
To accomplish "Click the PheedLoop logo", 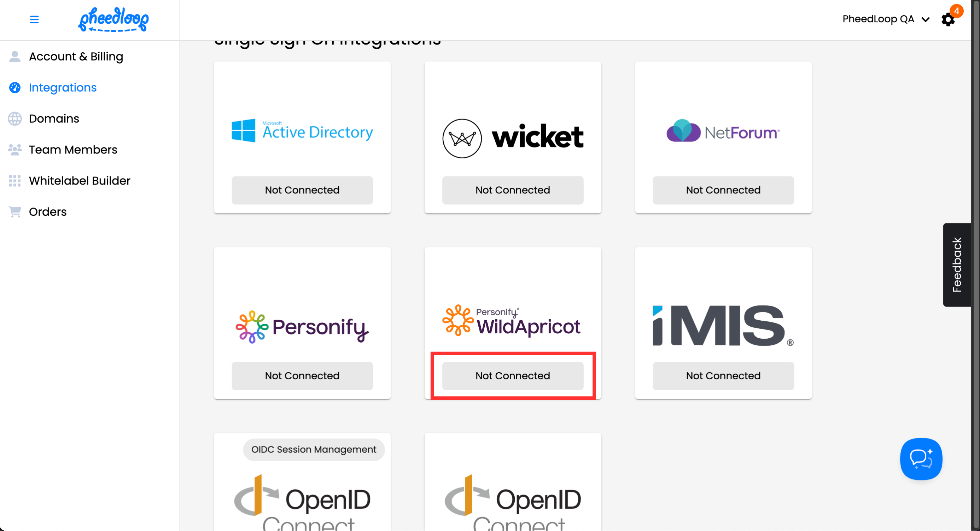I will pos(113,19).
